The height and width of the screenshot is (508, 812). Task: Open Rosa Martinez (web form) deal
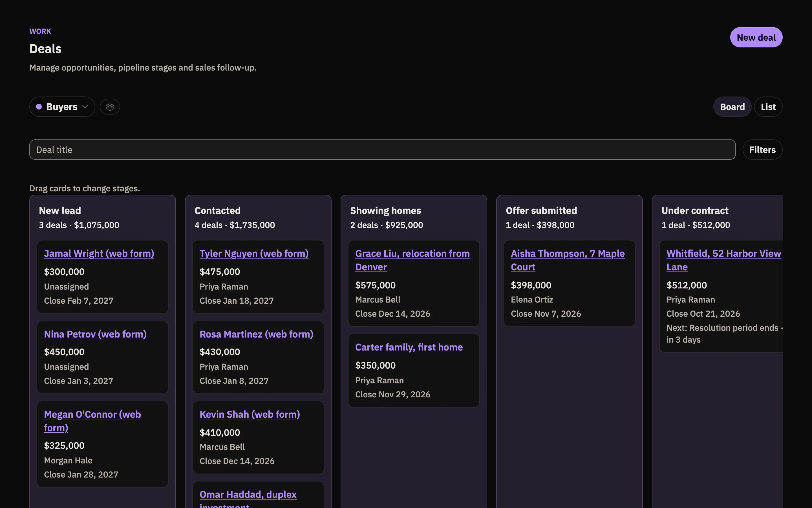(x=256, y=334)
